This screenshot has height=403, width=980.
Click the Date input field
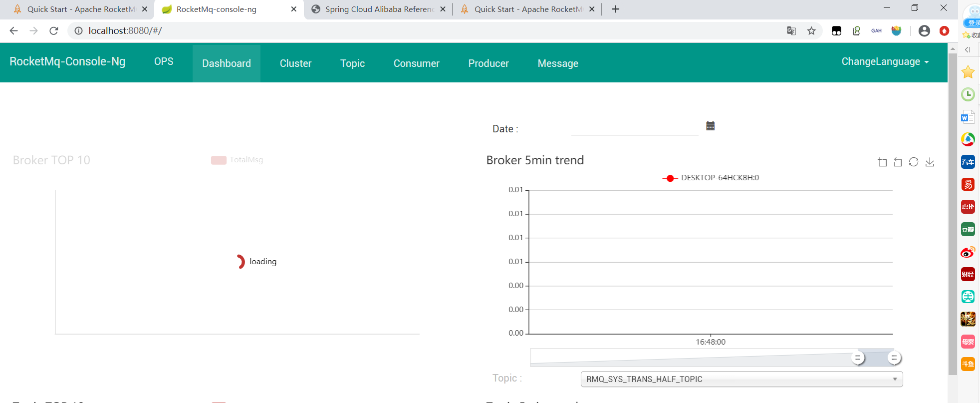tap(634, 127)
